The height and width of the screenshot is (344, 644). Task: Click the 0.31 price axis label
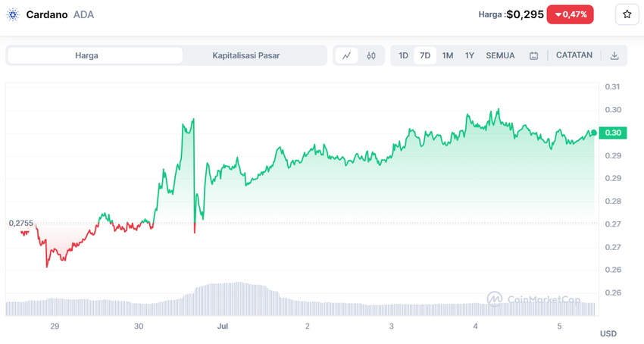tap(612, 86)
